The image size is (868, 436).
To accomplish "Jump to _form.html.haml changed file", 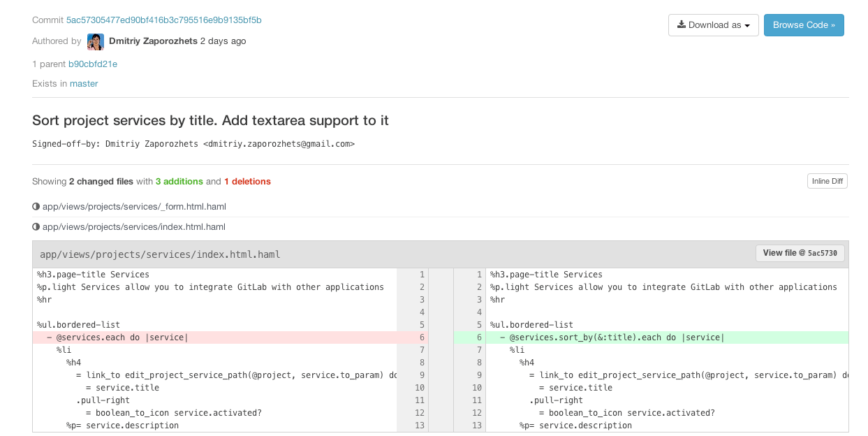I will click(134, 207).
